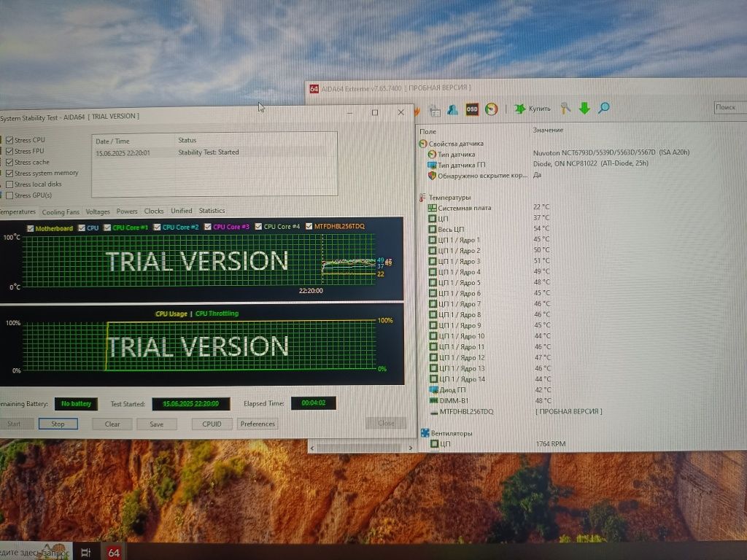747x560 pixels.
Task: Enable the Stress GPU(s) checkbox
Action: click(x=9, y=195)
